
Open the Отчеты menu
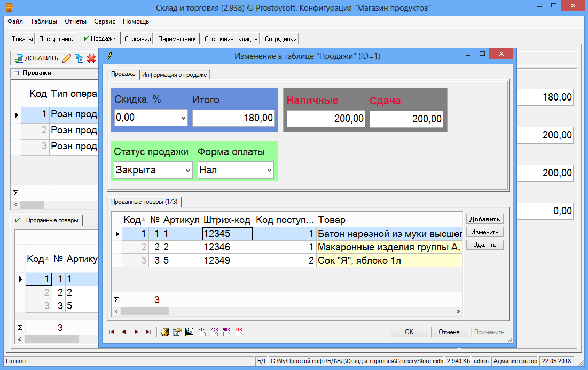[x=75, y=21]
